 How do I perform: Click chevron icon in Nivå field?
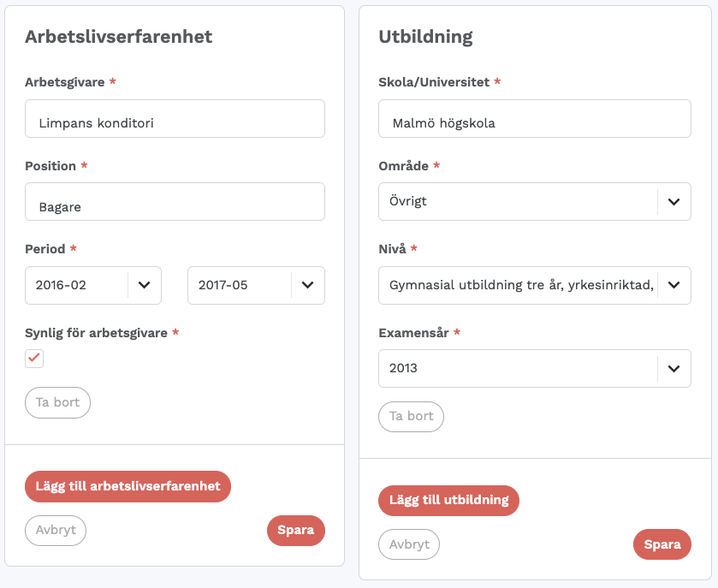coord(673,285)
